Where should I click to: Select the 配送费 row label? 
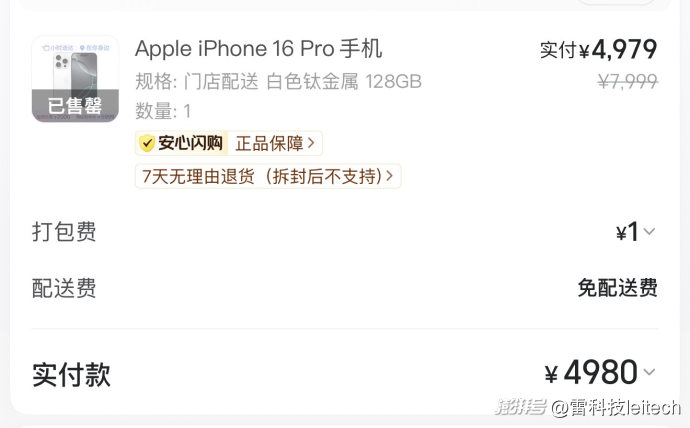click(64, 288)
